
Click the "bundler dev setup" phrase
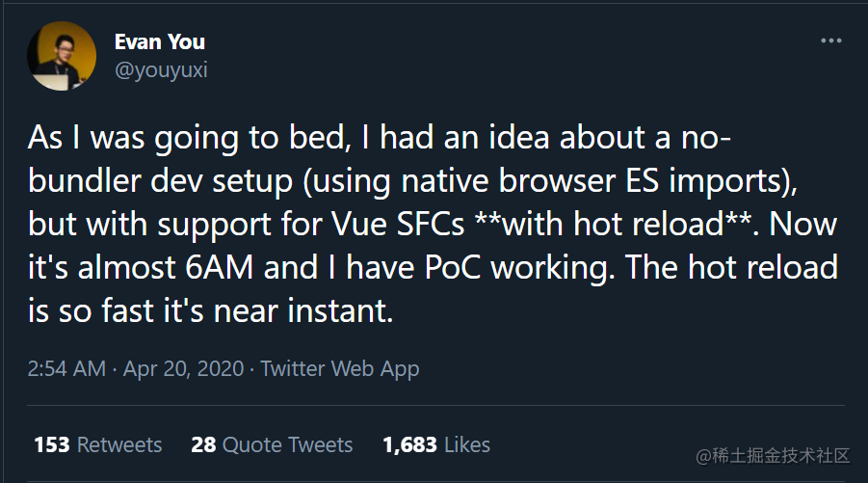pos(160,181)
